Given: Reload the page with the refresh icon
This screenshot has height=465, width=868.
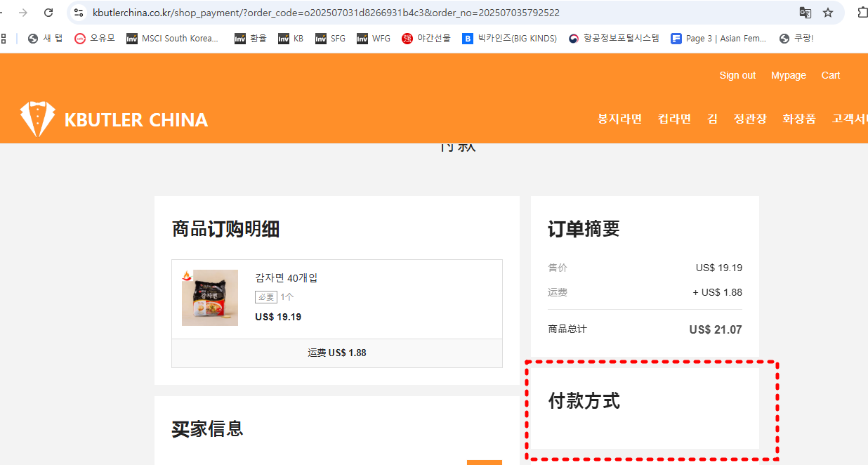Looking at the screenshot, I should 48,13.
